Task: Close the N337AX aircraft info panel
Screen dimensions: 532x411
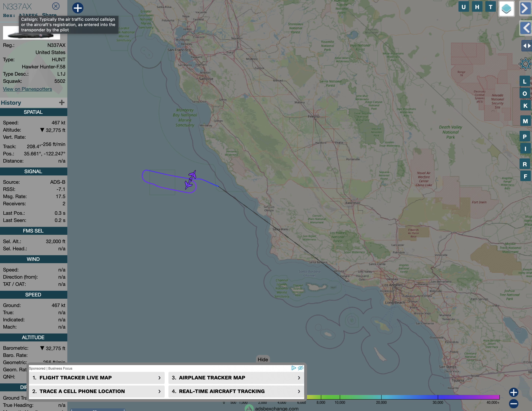Action: pos(56,6)
